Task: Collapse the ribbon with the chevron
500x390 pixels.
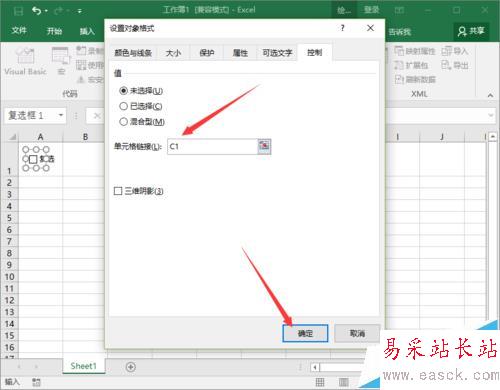Action: (490, 95)
